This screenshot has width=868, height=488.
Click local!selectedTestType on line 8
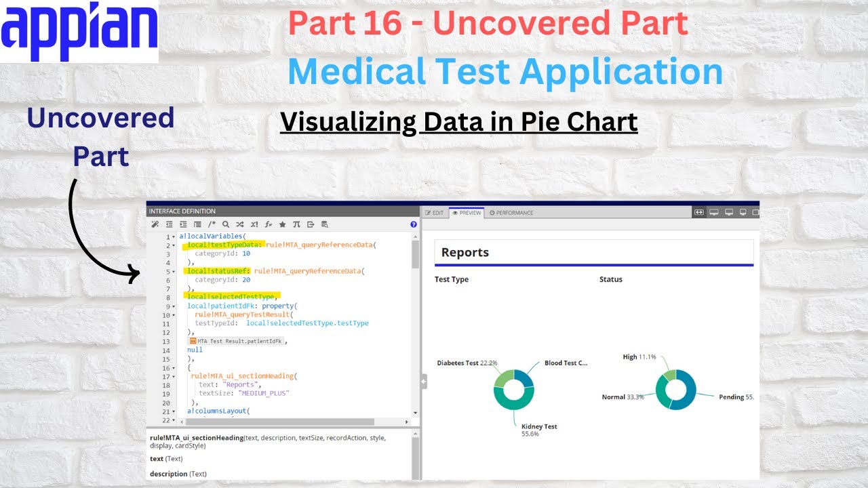coord(231,297)
